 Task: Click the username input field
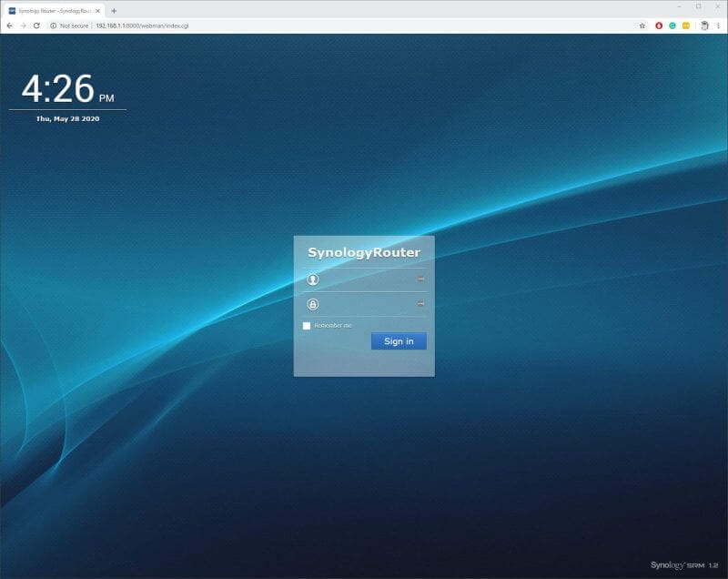364,279
